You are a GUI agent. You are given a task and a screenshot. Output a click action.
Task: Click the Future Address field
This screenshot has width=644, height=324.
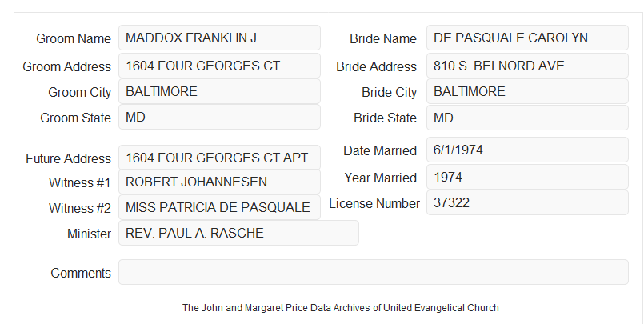pos(219,158)
